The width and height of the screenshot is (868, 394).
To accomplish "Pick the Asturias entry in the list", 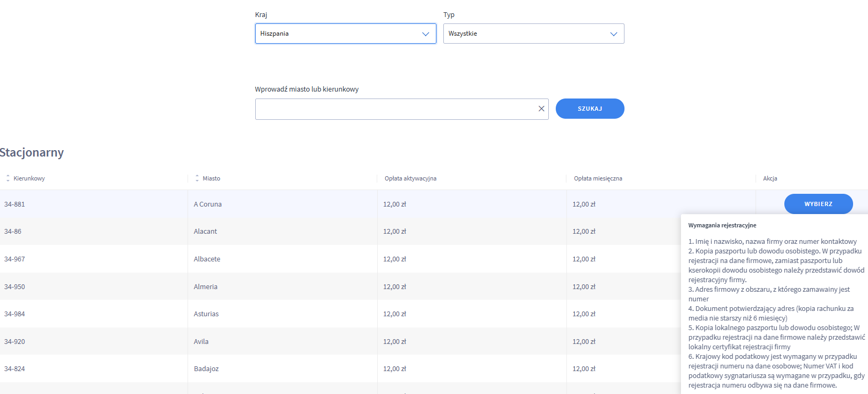I will coord(206,314).
